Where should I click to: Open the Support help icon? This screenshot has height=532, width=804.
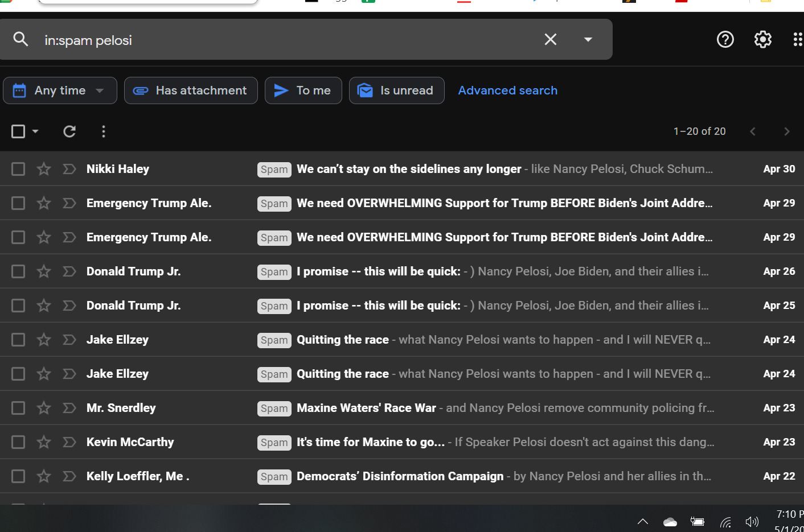coord(725,39)
